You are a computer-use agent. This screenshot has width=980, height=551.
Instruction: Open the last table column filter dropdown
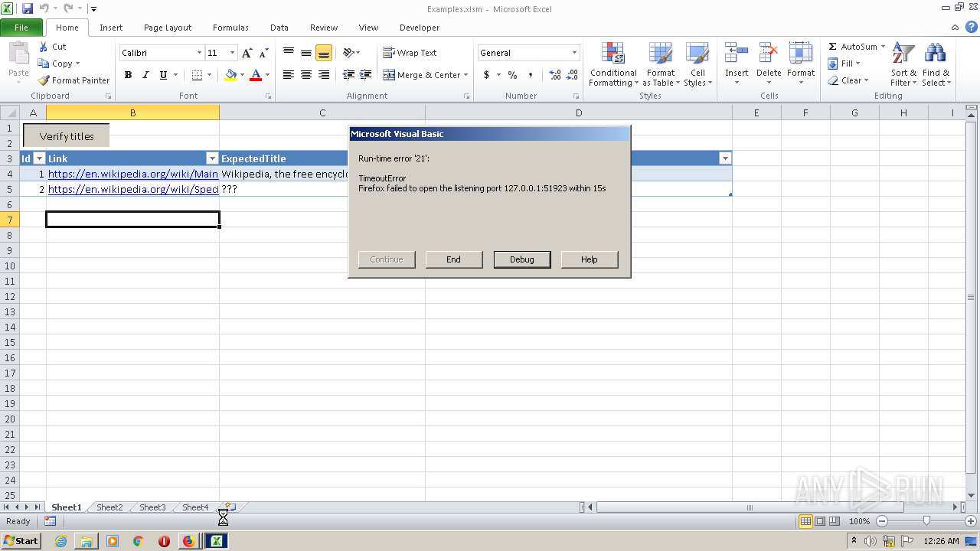(x=725, y=158)
